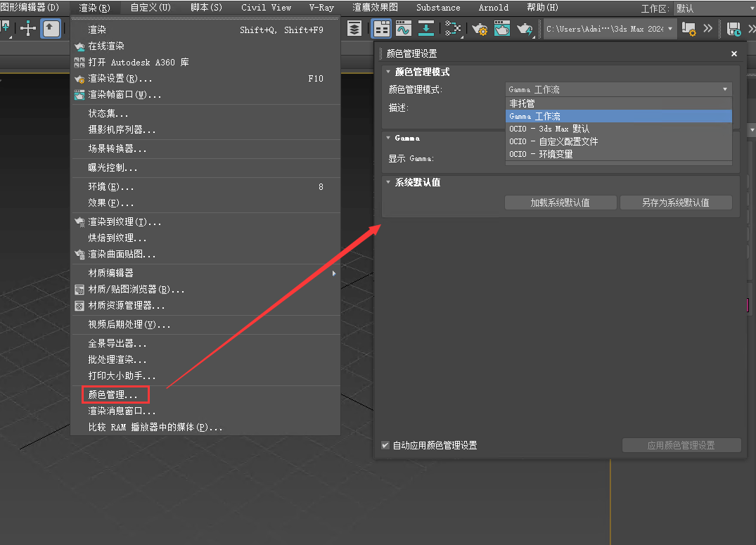Open Rendered Frame Window toolbar icon

tap(502, 29)
